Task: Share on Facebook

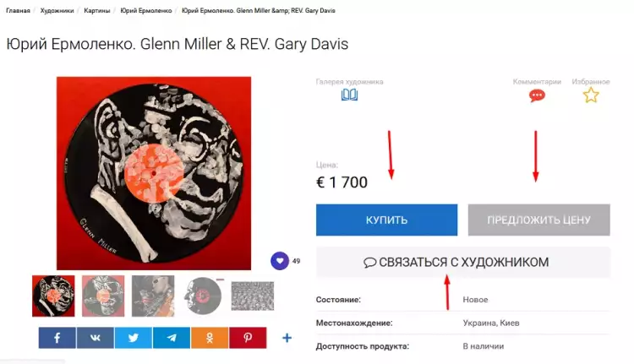Action: (57, 338)
